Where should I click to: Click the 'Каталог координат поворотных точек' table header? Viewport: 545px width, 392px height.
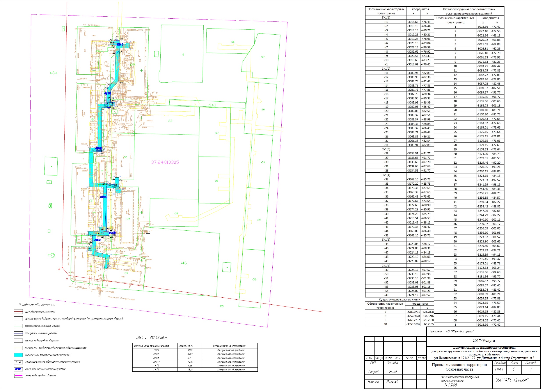coord(469,9)
